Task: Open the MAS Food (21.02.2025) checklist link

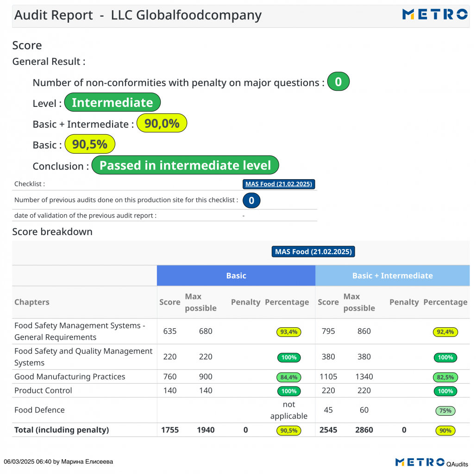Action: (x=279, y=184)
